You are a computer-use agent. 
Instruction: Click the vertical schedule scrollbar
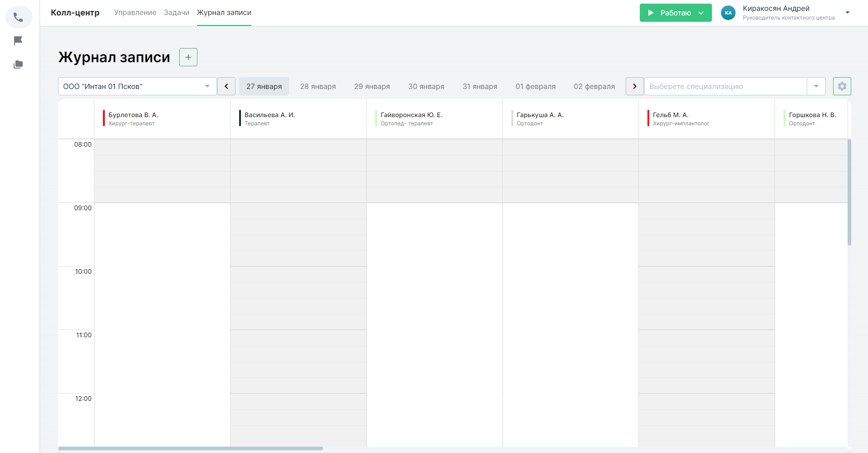[849, 192]
